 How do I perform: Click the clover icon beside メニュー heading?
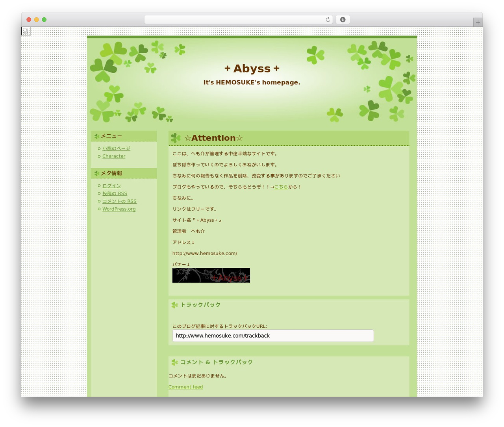coord(97,136)
